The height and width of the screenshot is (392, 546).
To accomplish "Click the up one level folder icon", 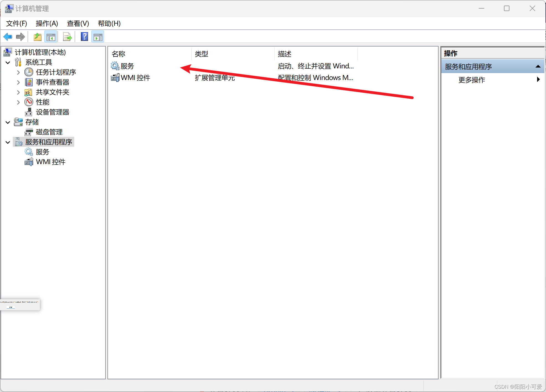I will pos(37,37).
